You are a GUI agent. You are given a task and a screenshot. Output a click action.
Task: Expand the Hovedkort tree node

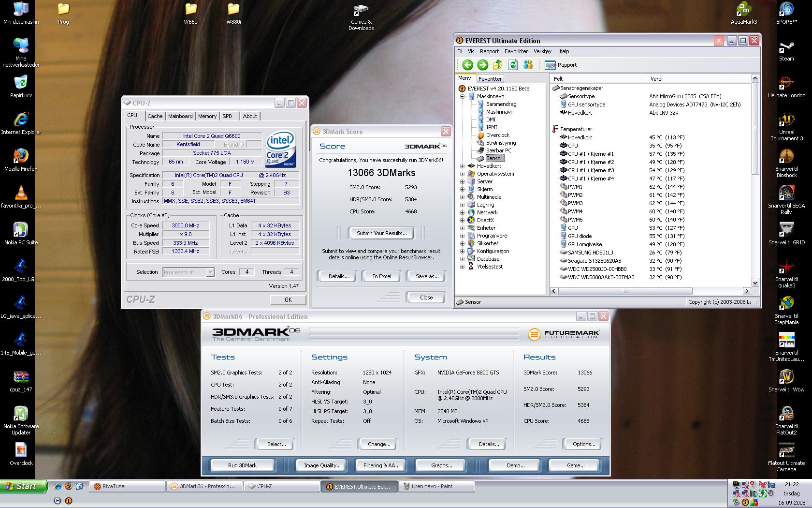click(462, 166)
